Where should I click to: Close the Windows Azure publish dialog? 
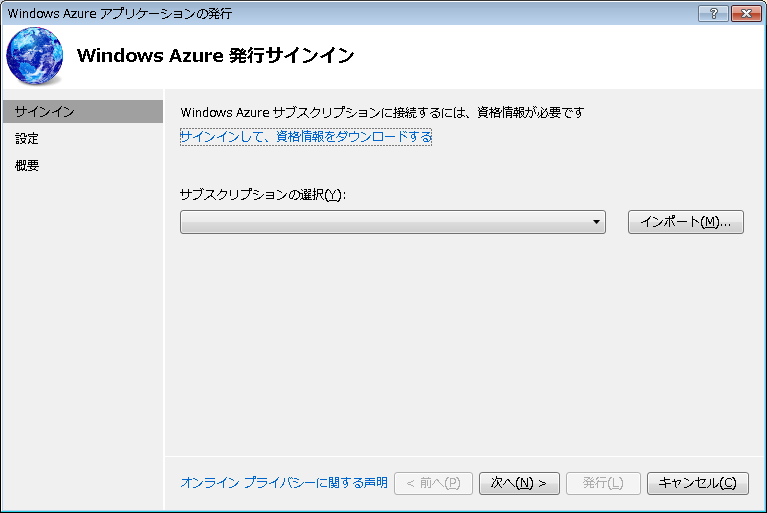click(746, 14)
